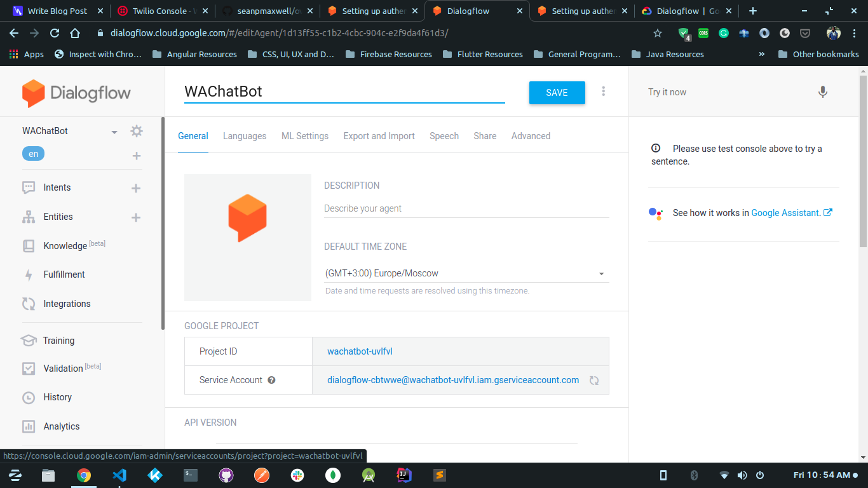Open Entities in the sidebar
The height and width of the screenshot is (488, 868).
58,217
